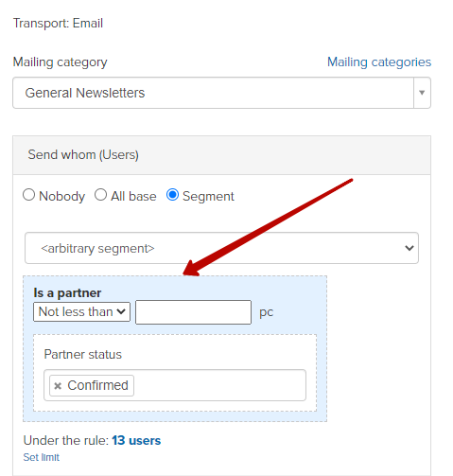
Task: Click the Confirmed tag label
Action: tap(97, 385)
